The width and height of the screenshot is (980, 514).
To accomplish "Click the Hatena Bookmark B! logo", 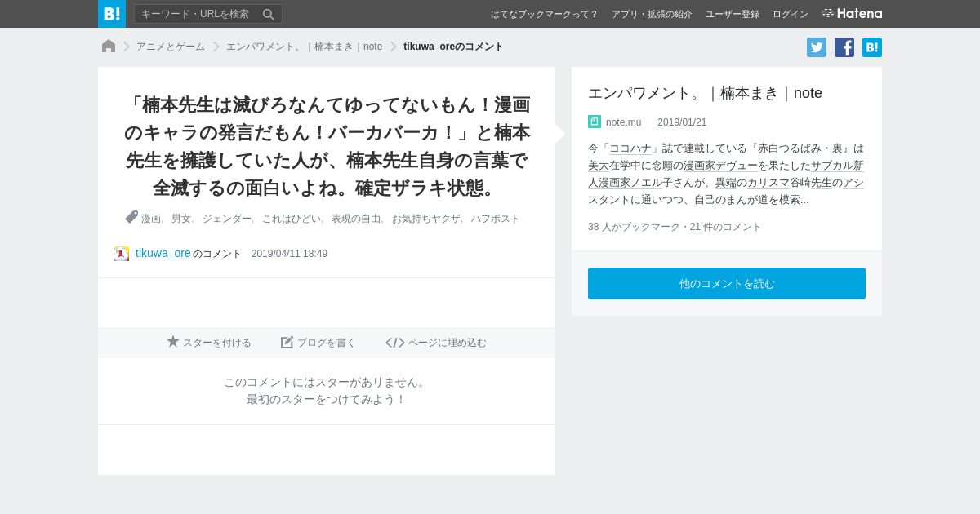I will (x=112, y=14).
